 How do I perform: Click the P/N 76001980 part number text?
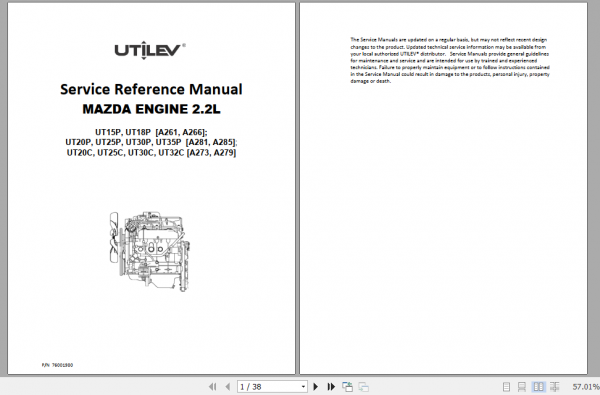click(57, 365)
